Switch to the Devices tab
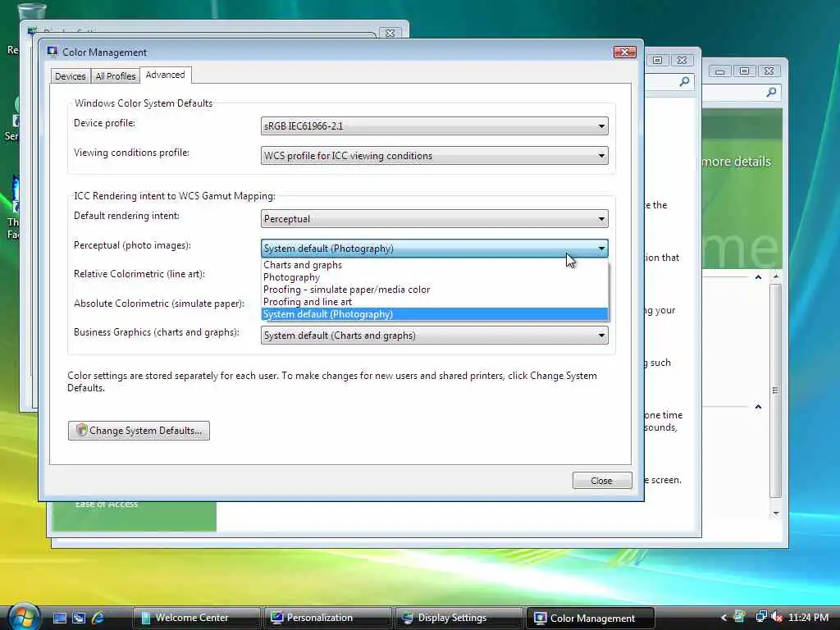The image size is (840, 630). click(x=71, y=76)
